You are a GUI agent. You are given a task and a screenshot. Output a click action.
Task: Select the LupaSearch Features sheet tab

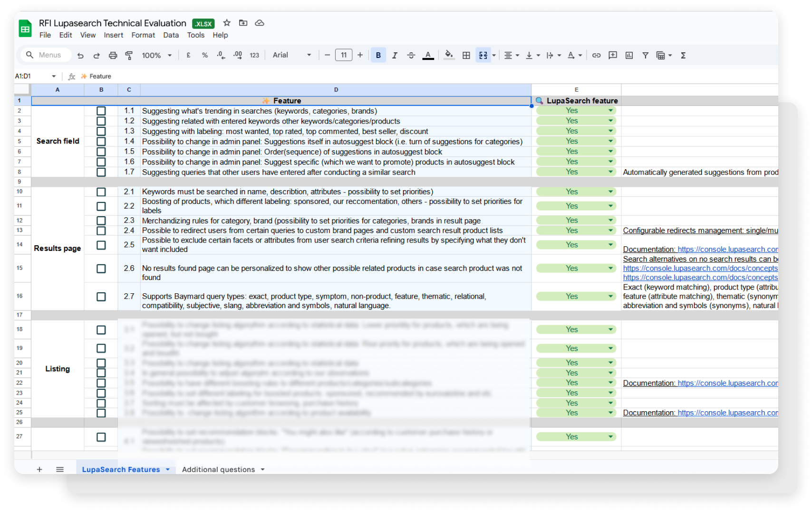(x=126, y=469)
